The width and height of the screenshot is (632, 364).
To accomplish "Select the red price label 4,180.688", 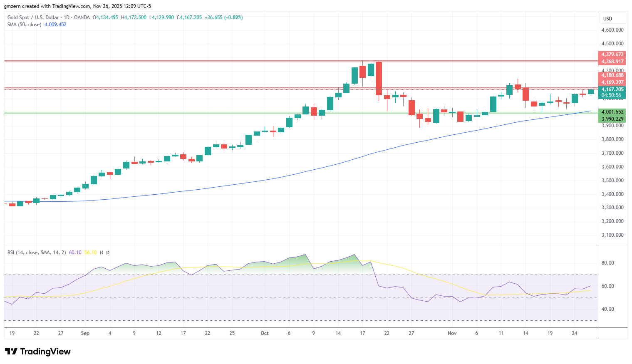I will (612, 75).
